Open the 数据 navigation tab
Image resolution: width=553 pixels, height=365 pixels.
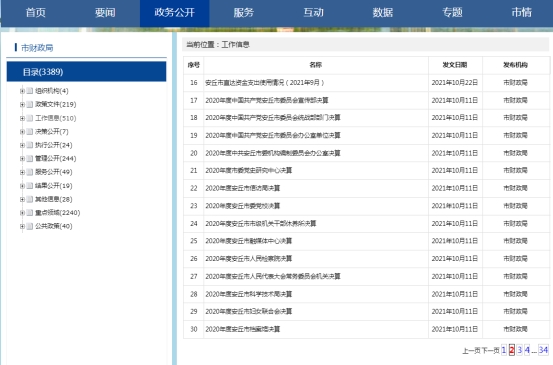click(x=383, y=13)
